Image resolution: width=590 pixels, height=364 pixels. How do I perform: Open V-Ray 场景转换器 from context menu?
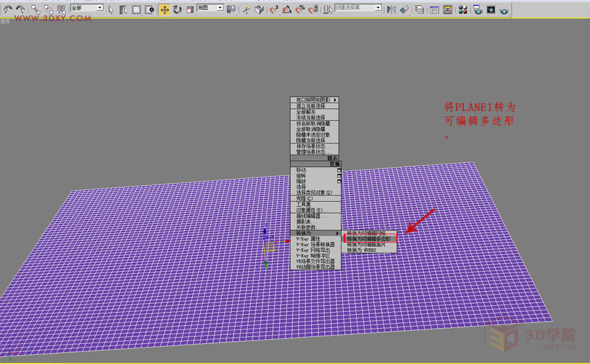pyautogui.click(x=316, y=245)
